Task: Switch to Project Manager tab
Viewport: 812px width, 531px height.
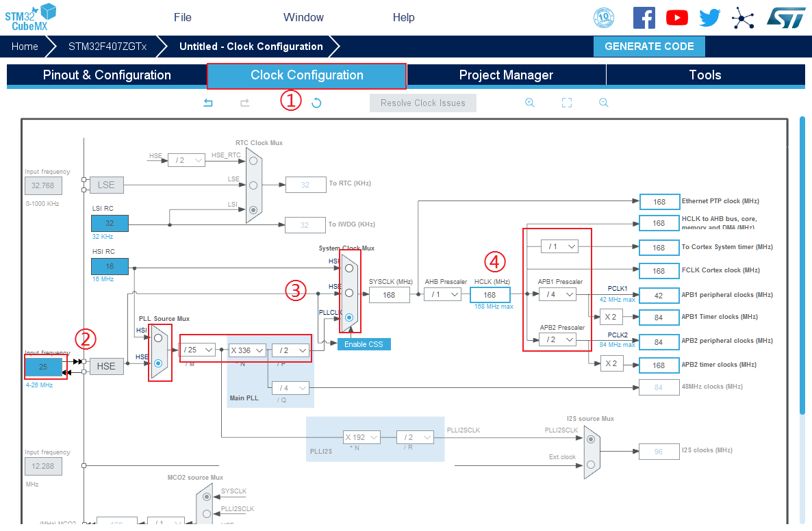Action: click(506, 75)
